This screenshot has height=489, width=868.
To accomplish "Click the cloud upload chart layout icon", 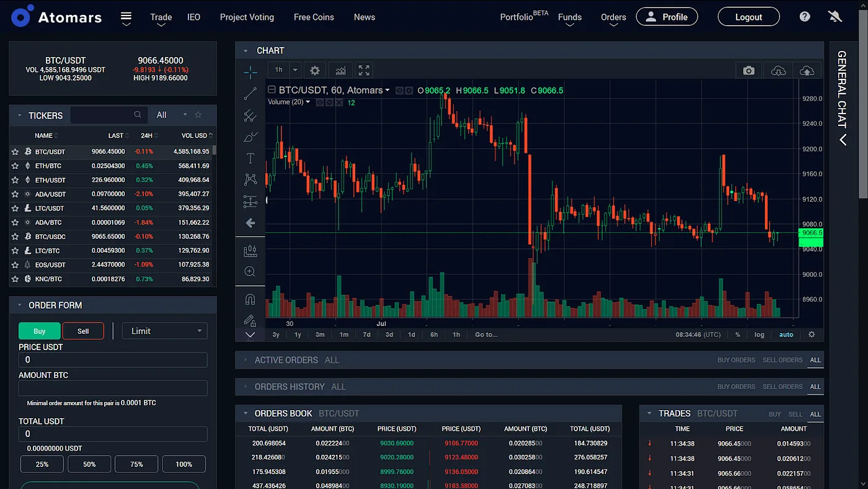I will coord(807,71).
